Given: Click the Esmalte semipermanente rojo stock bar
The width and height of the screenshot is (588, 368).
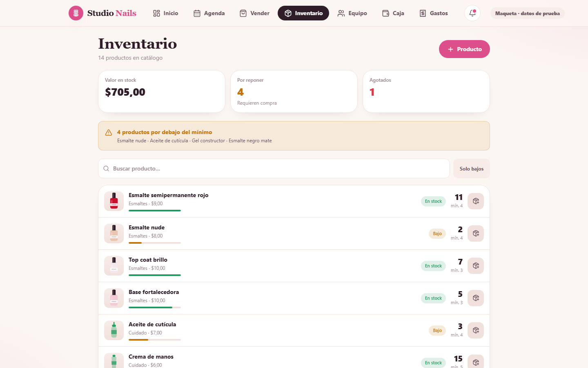Looking at the screenshot, I should (x=155, y=211).
